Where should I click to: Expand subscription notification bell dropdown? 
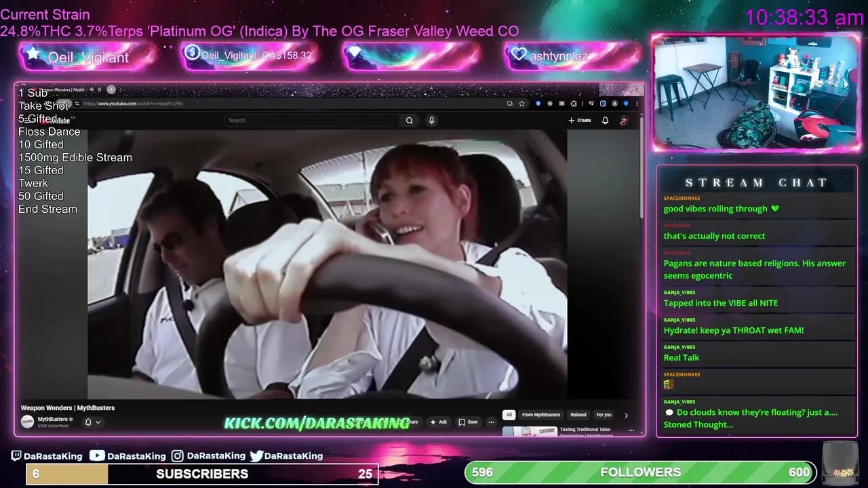click(92, 422)
